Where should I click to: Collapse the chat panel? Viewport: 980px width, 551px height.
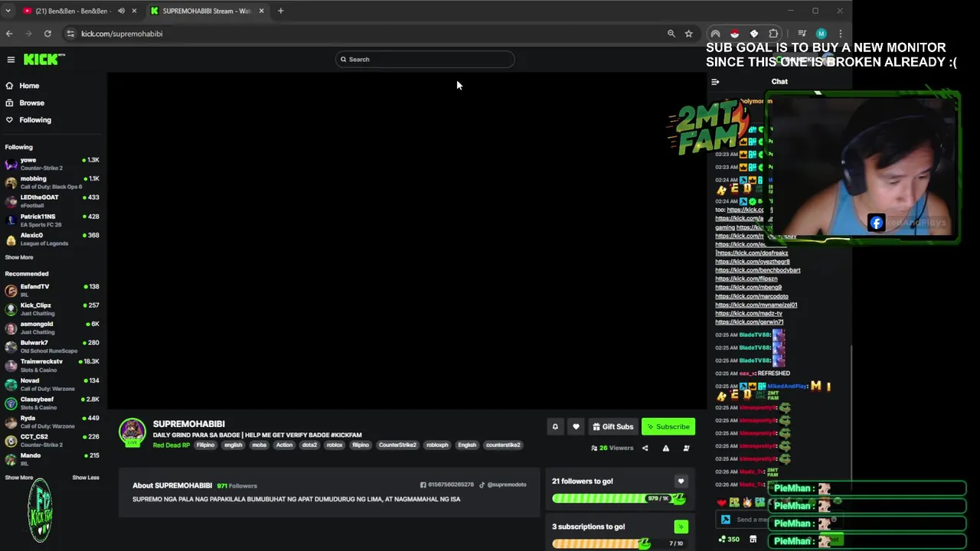coord(715,82)
